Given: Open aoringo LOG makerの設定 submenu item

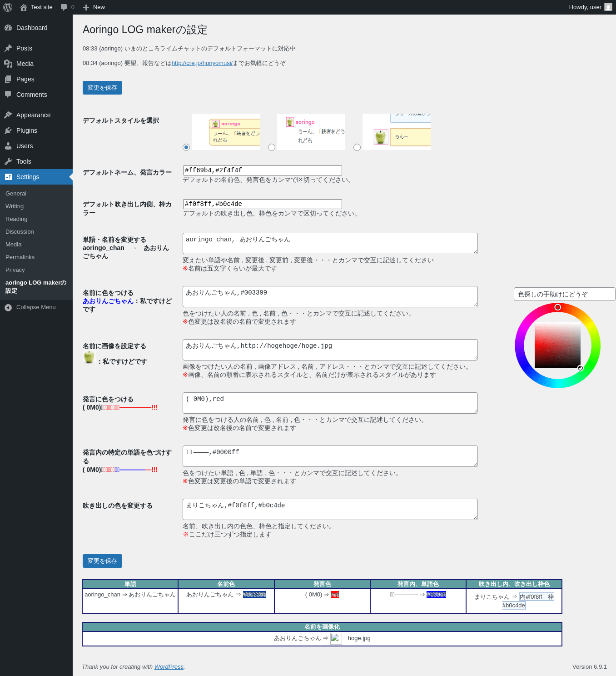Looking at the screenshot, I should (36, 287).
